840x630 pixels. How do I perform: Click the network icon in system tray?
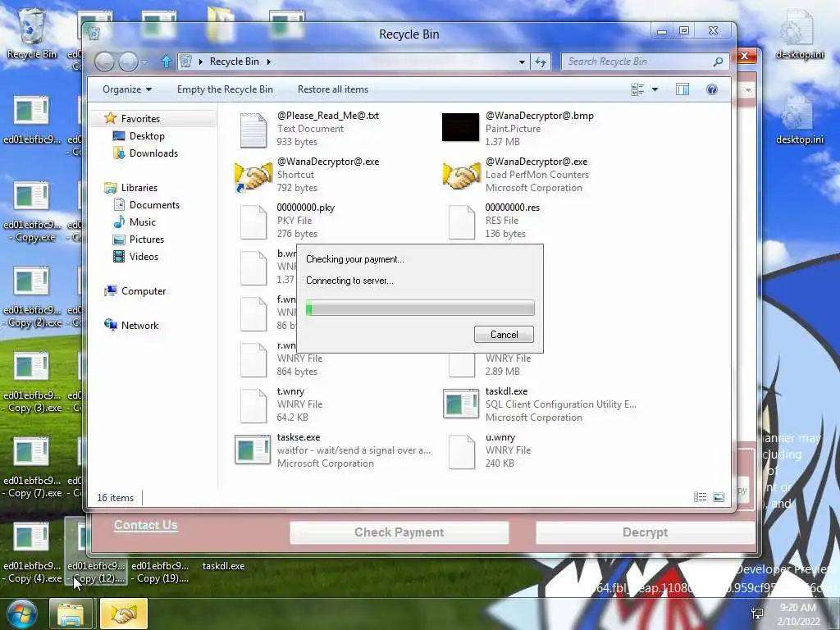point(757,614)
